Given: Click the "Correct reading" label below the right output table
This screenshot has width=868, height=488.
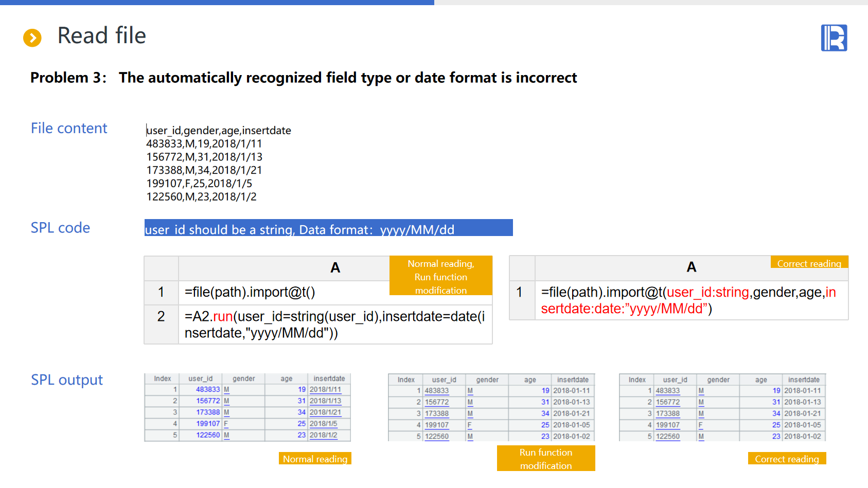Looking at the screenshot, I should [787, 459].
